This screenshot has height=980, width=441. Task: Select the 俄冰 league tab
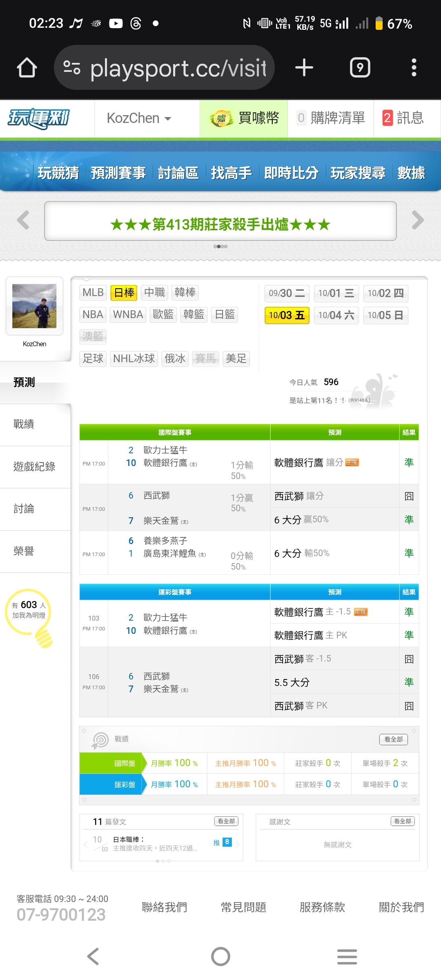click(x=175, y=359)
